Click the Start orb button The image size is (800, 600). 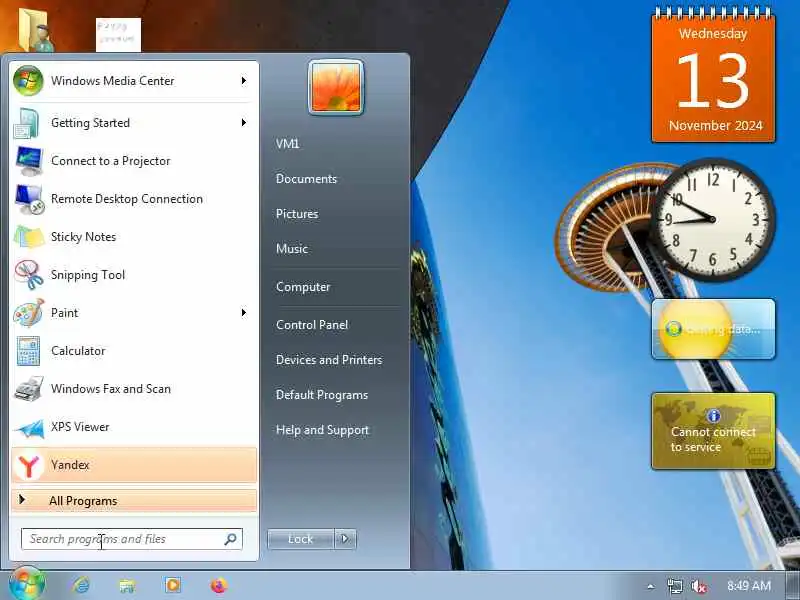[27, 584]
